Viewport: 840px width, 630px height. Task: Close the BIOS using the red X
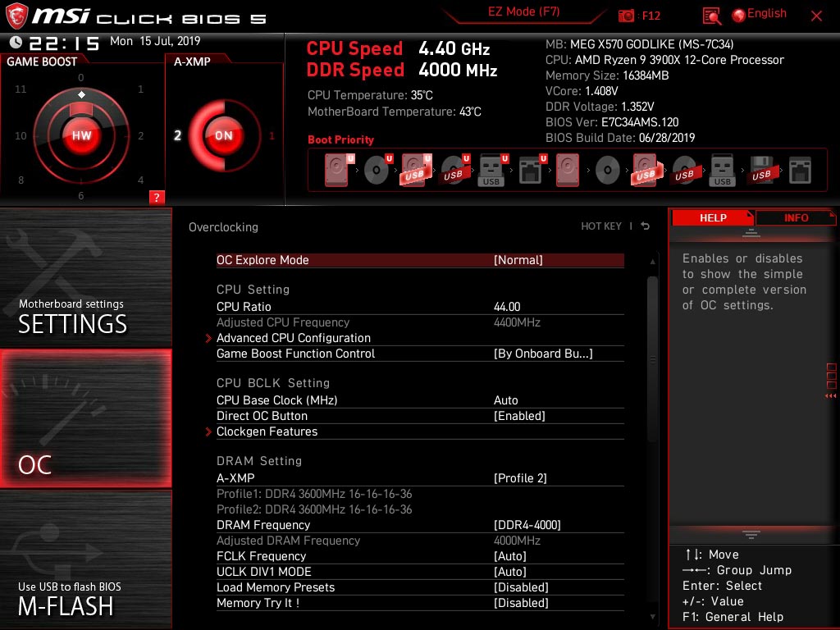click(x=816, y=16)
